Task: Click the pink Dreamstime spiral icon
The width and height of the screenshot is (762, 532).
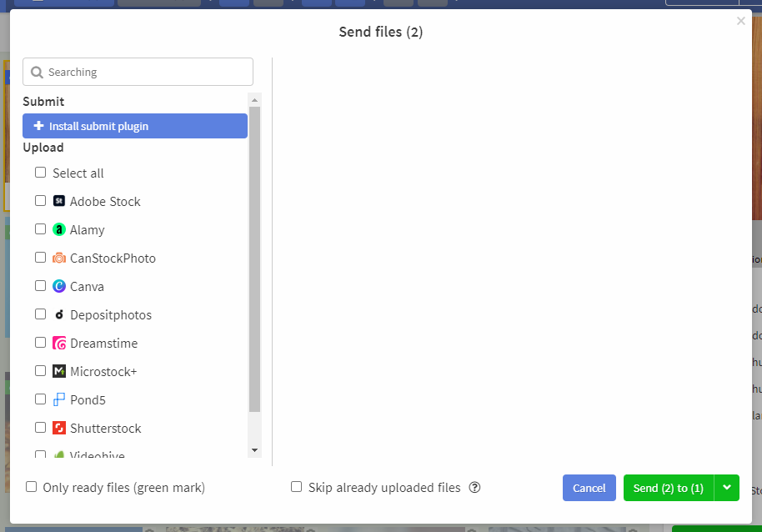Action: click(x=59, y=343)
